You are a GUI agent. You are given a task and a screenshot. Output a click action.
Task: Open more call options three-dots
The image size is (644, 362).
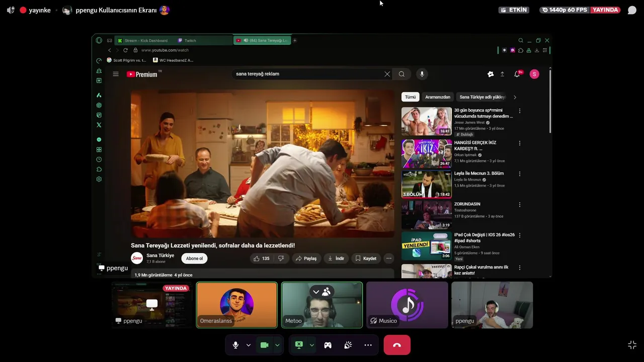(x=368, y=345)
